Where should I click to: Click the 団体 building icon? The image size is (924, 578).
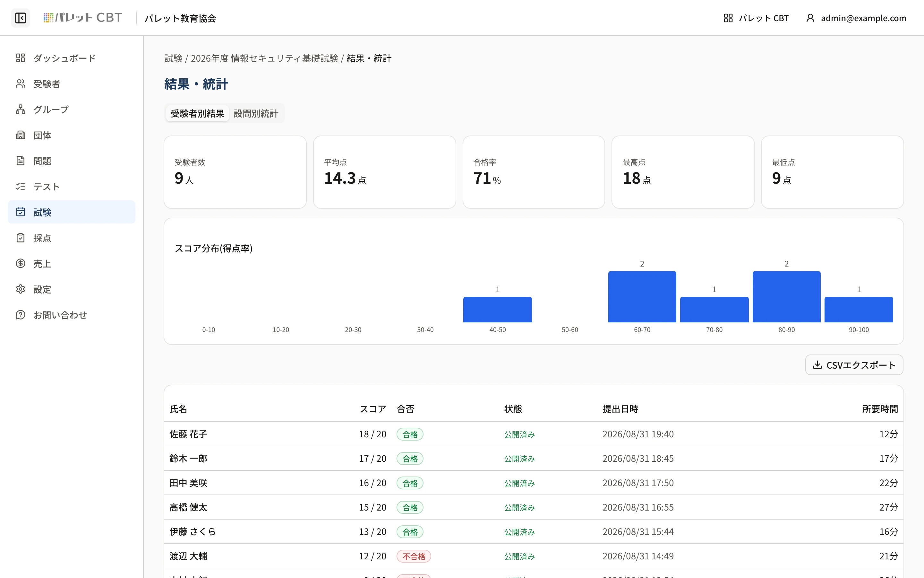point(21,135)
